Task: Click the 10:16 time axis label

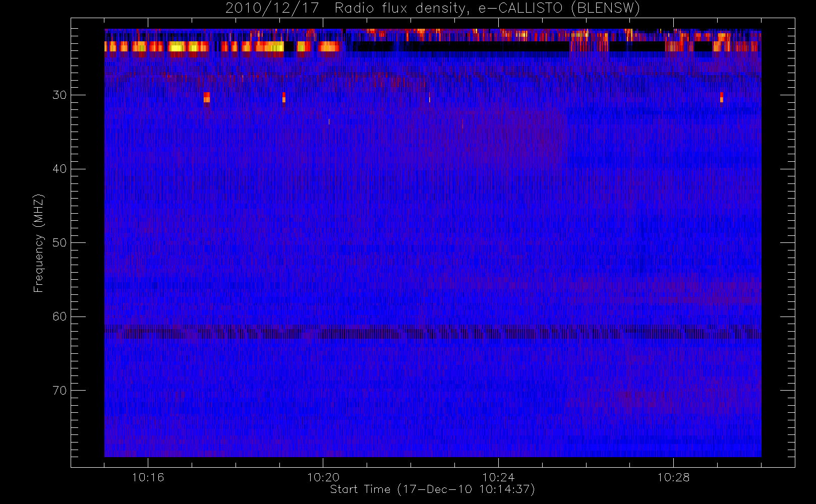Action: [x=148, y=477]
